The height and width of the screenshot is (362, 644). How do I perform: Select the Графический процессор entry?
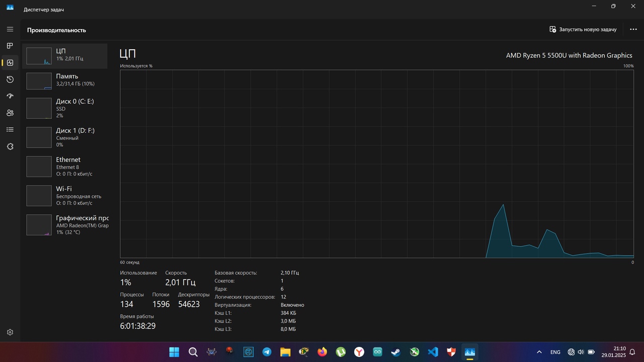(65, 225)
